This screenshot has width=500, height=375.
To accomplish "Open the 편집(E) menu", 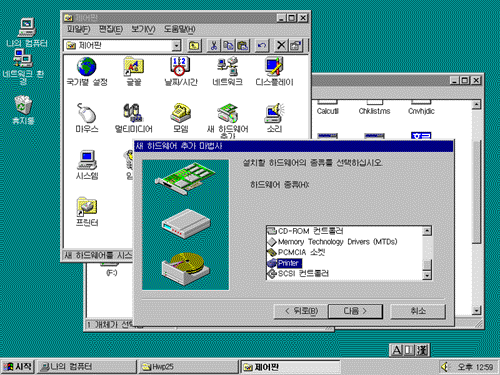I will coord(111,29).
